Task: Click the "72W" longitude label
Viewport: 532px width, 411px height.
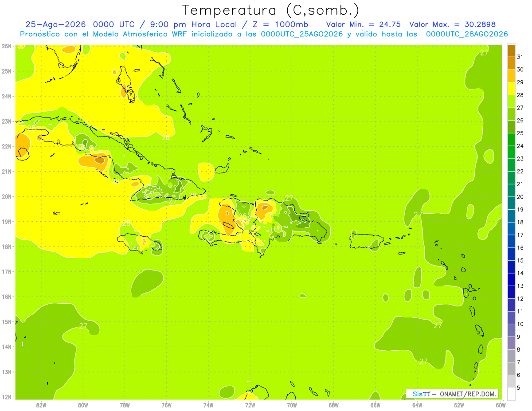Action: [x=250, y=405]
